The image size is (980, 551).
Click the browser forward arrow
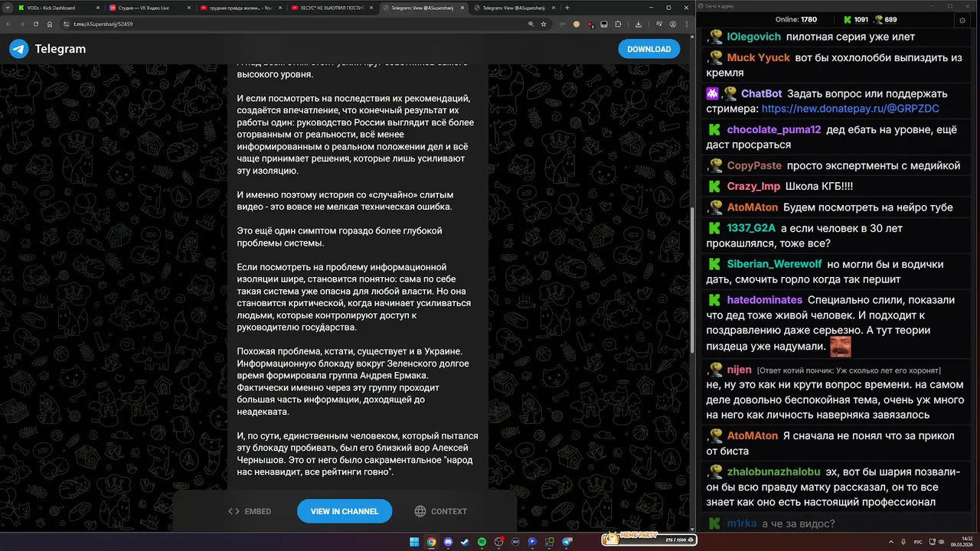click(x=22, y=24)
